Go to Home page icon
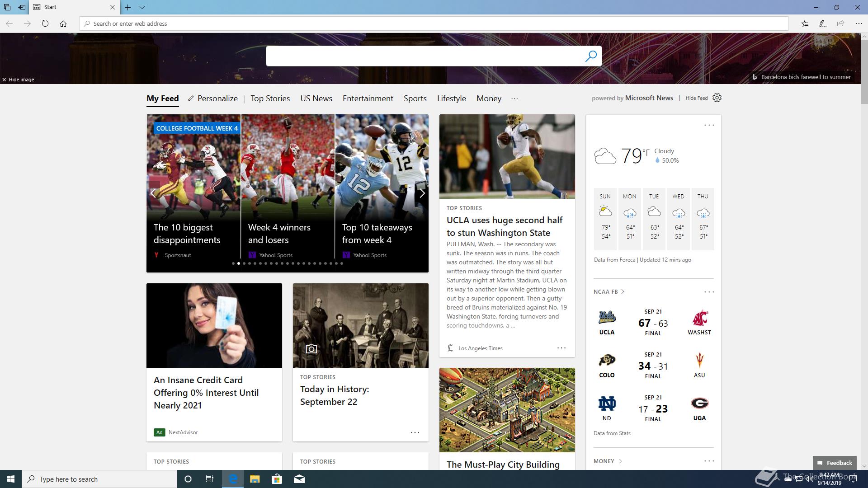868x488 pixels. tap(63, 23)
